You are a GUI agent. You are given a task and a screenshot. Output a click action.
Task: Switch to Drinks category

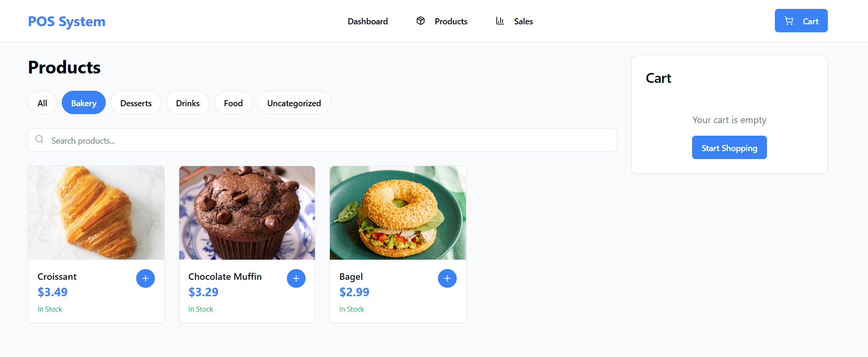pyautogui.click(x=188, y=103)
